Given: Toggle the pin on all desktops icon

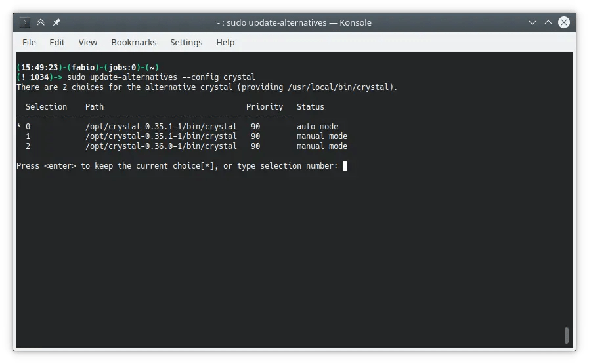Looking at the screenshot, I should [56, 22].
